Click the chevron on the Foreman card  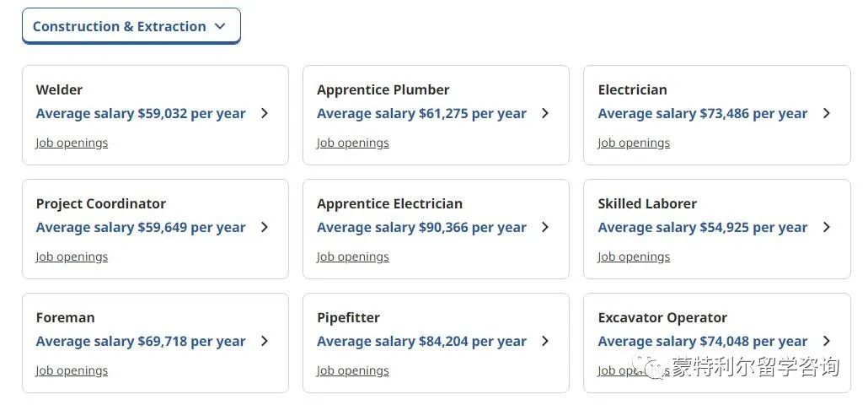point(265,341)
